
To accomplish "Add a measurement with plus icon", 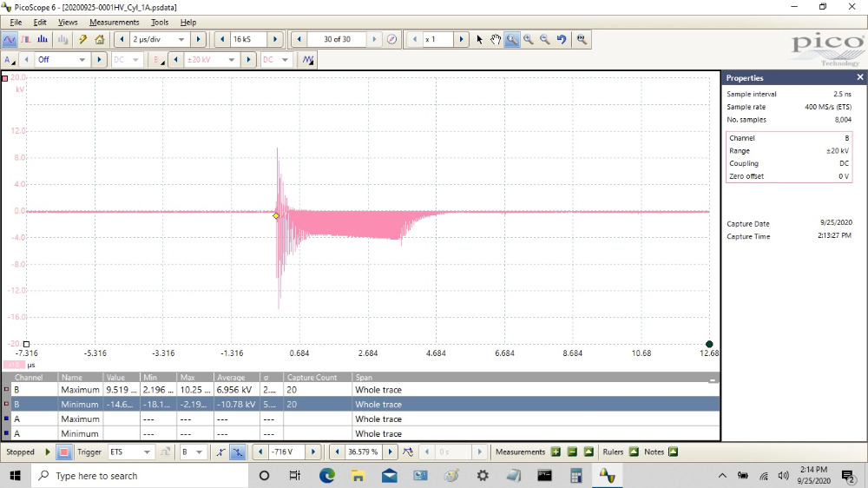I will coord(556,452).
